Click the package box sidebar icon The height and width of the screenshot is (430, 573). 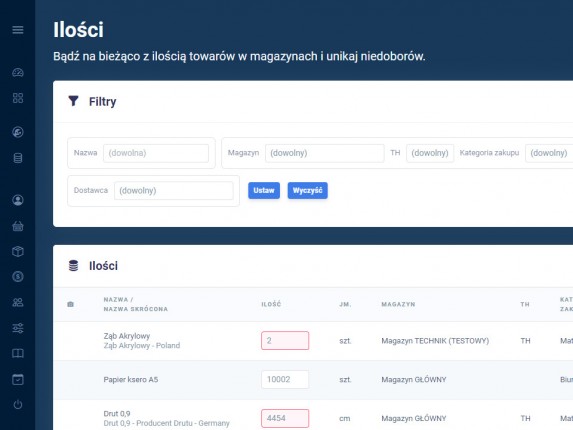click(x=18, y=251)
